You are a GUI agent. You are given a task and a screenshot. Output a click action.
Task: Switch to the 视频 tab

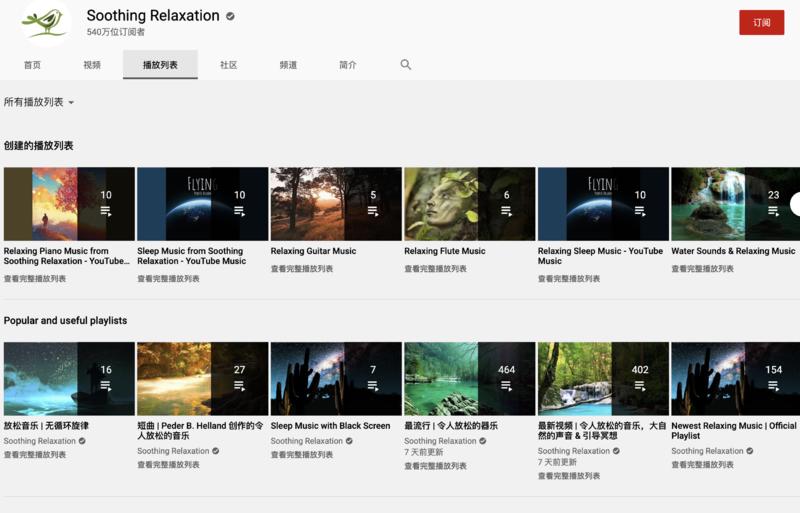tap(92, 65)
